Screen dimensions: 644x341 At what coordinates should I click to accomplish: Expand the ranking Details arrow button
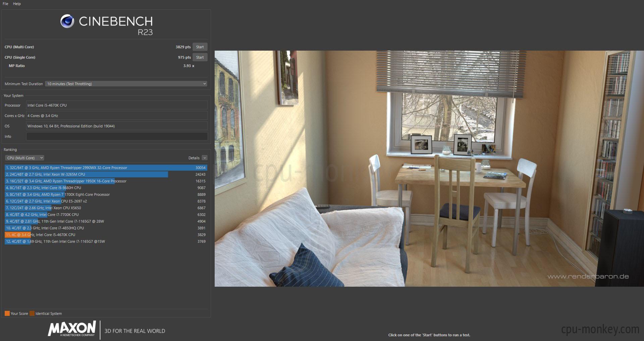(x=205, y=158)
